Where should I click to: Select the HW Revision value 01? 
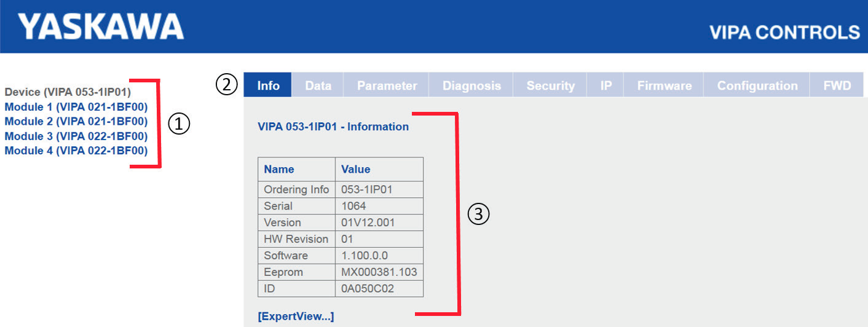click(347, 239)
